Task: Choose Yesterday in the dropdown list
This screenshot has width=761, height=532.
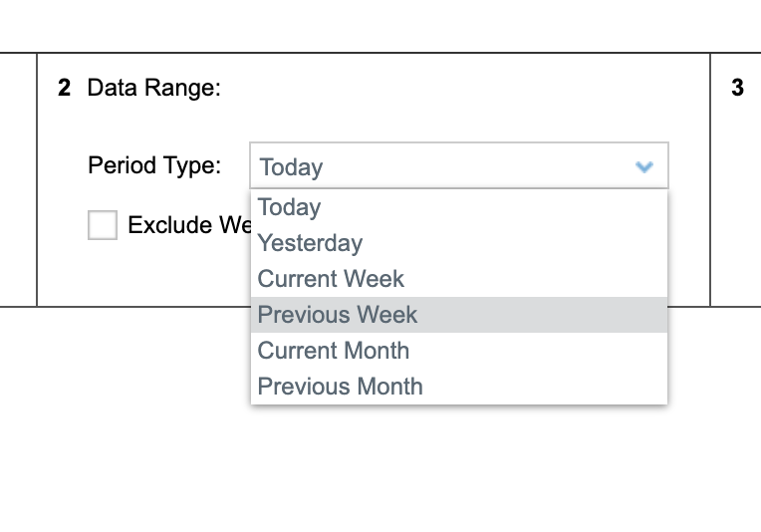Action: [310, 243]
